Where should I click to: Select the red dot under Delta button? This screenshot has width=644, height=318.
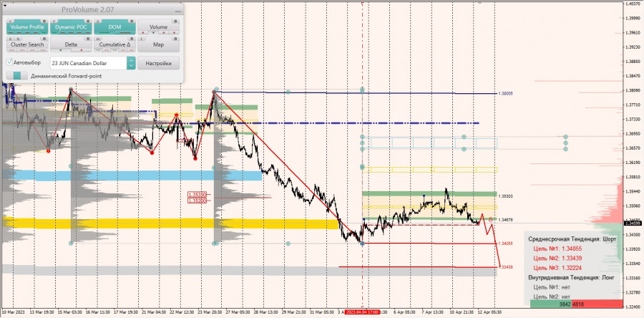pyautogui.click(x=82, y=49)
